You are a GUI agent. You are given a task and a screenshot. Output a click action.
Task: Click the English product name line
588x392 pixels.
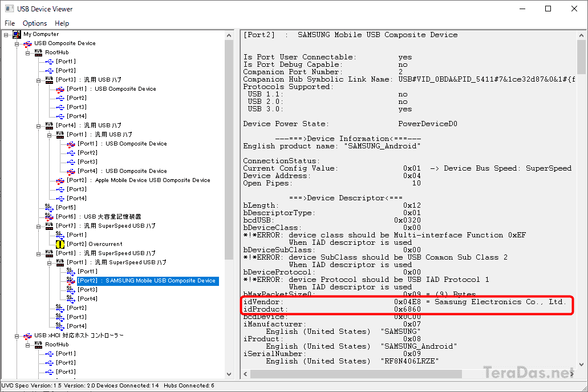coord(331,146)
